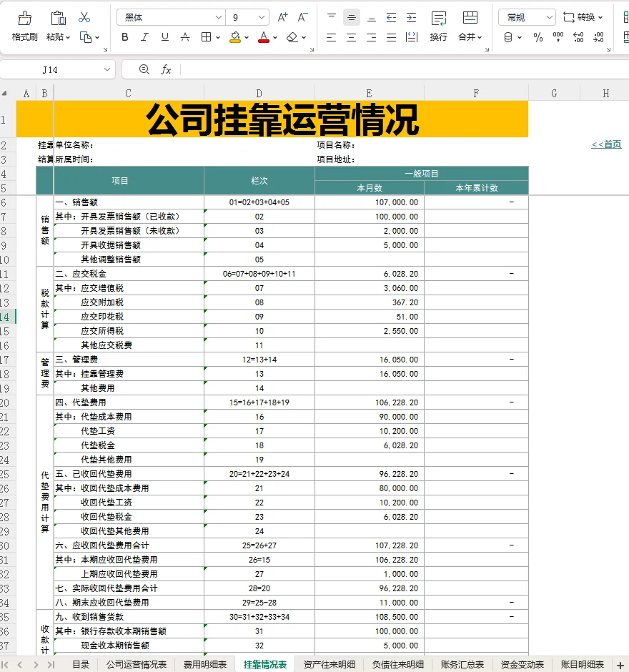Align text left horizontally
Screen dimensions: 629x672
coord(331,38)
